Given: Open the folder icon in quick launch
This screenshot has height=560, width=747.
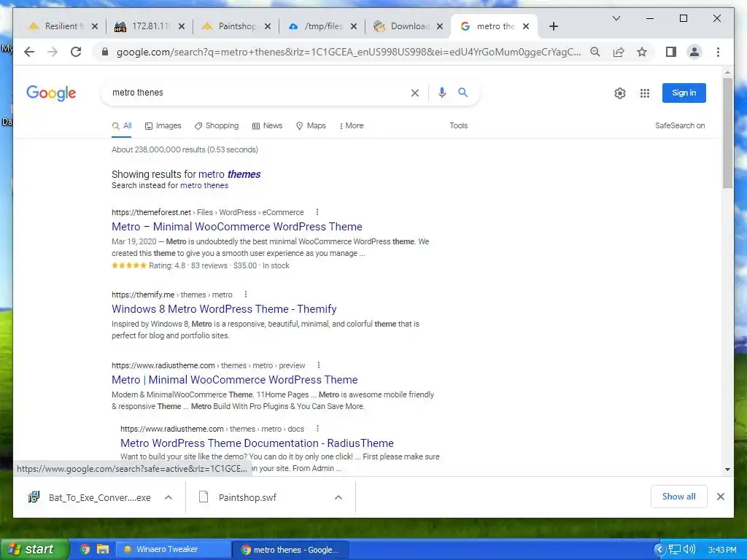Looking at the screenshot, I should click(102, 549).
